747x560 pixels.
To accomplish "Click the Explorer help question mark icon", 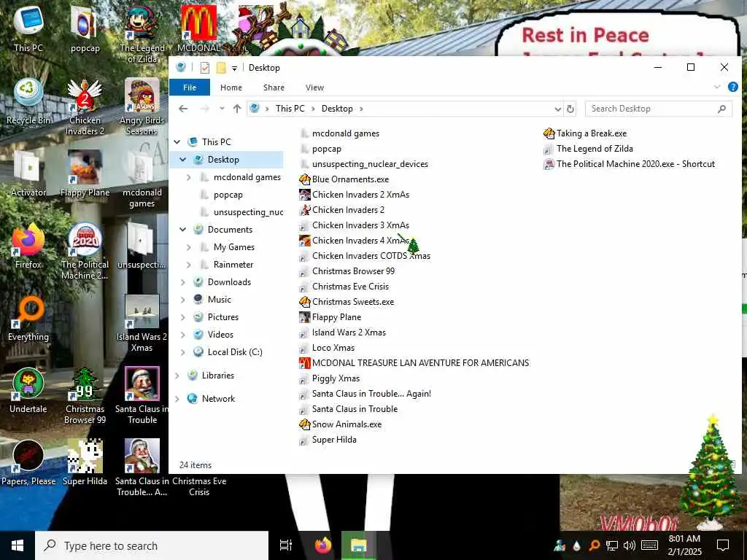I will [x=732, y=87].
